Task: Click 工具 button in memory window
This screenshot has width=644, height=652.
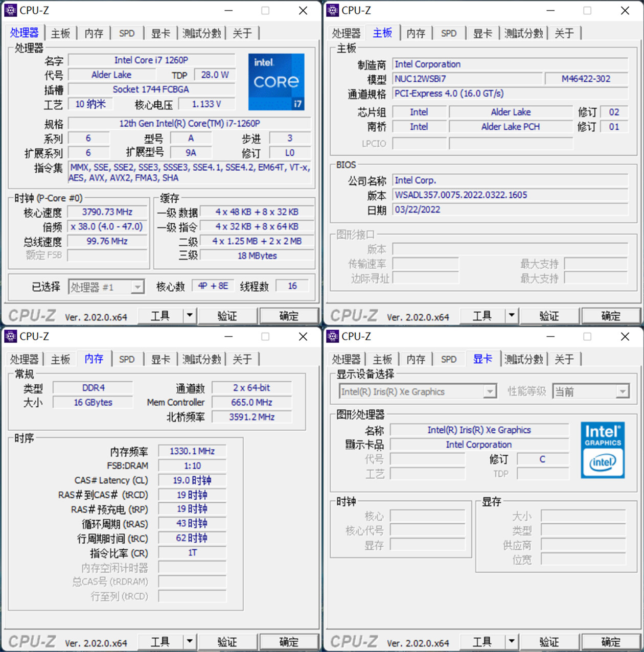Action: (x=160, y=642)
